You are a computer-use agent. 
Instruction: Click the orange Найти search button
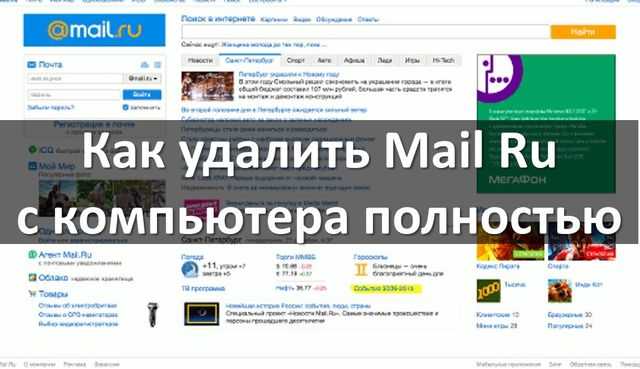point(583,32)
